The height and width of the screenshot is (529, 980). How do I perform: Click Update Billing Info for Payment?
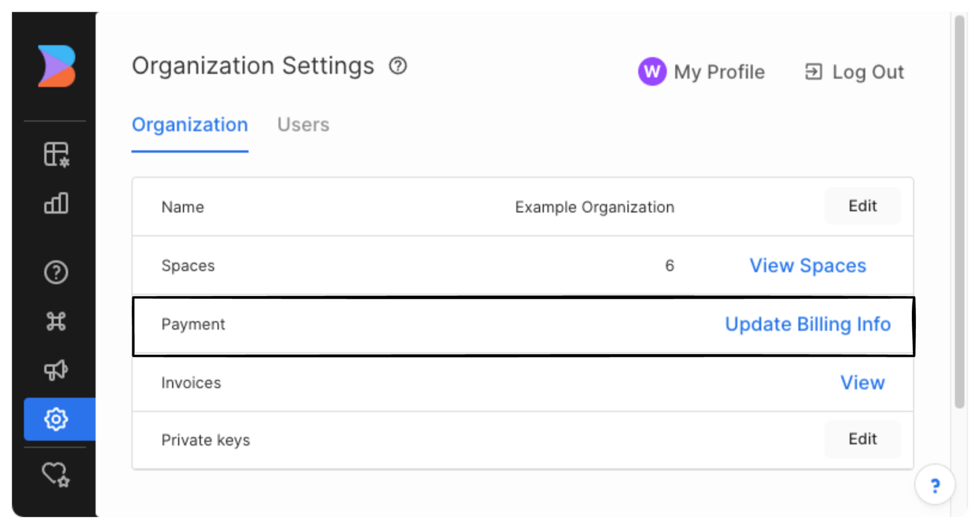tap(808, 324)
